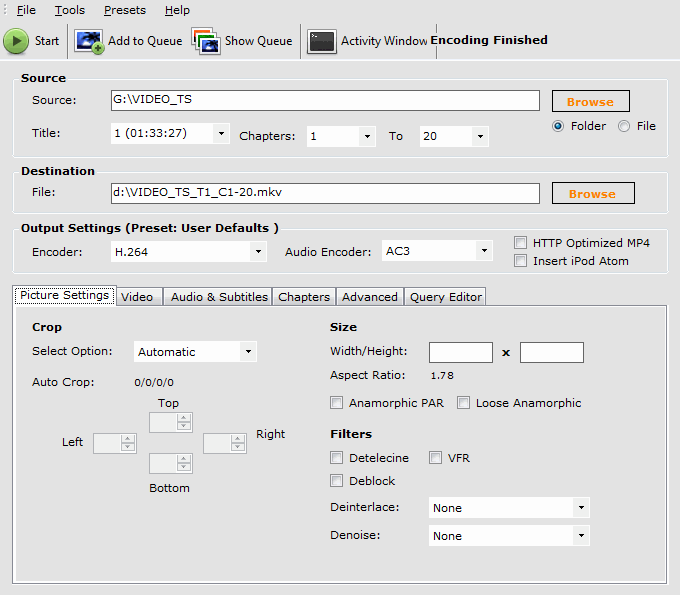Open the Deinterlace dropdown
Viewport: 680px width, 595px height.
tap(509, 507)
